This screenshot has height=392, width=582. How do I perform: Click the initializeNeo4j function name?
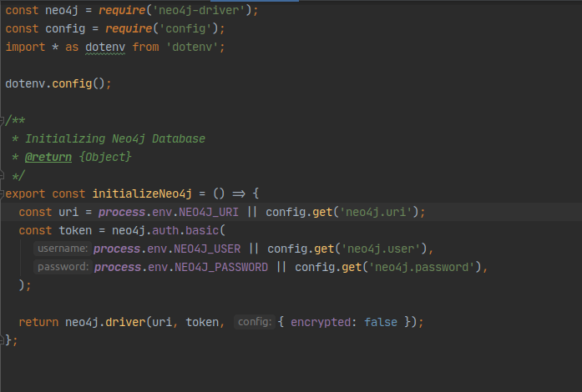click(x=142, y=193)
